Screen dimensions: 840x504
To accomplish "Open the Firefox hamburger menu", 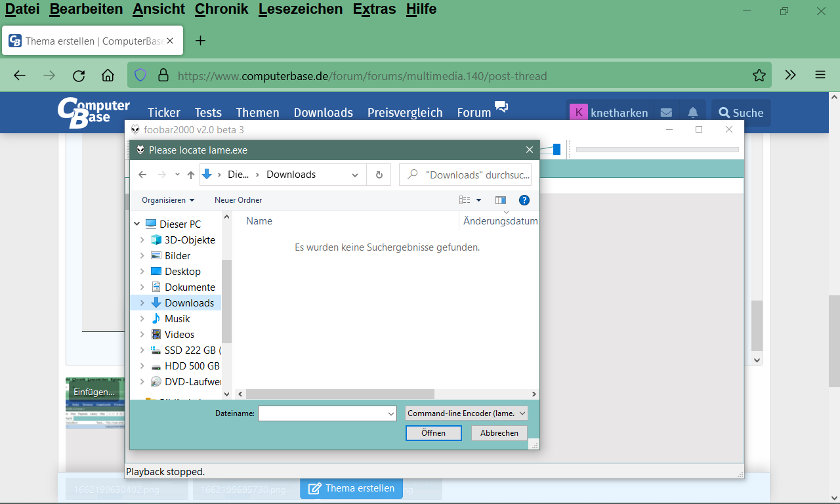I will [820, 75].
